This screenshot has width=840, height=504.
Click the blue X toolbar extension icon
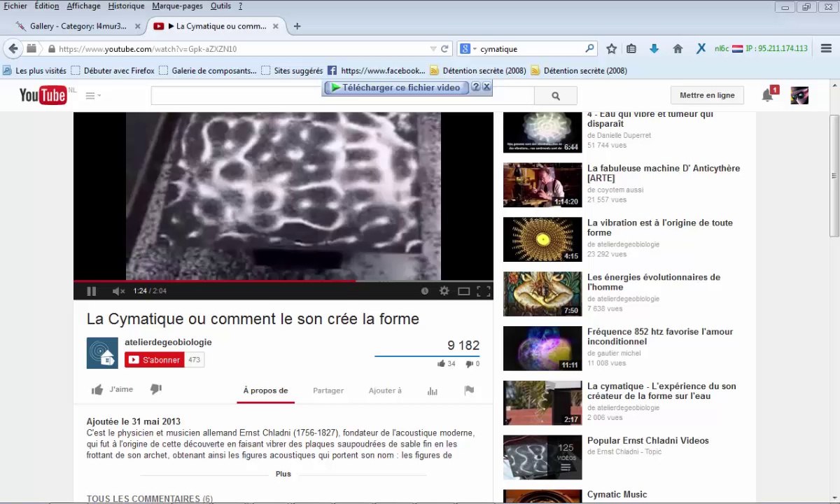pyautogui.click(x=701, y=49)
